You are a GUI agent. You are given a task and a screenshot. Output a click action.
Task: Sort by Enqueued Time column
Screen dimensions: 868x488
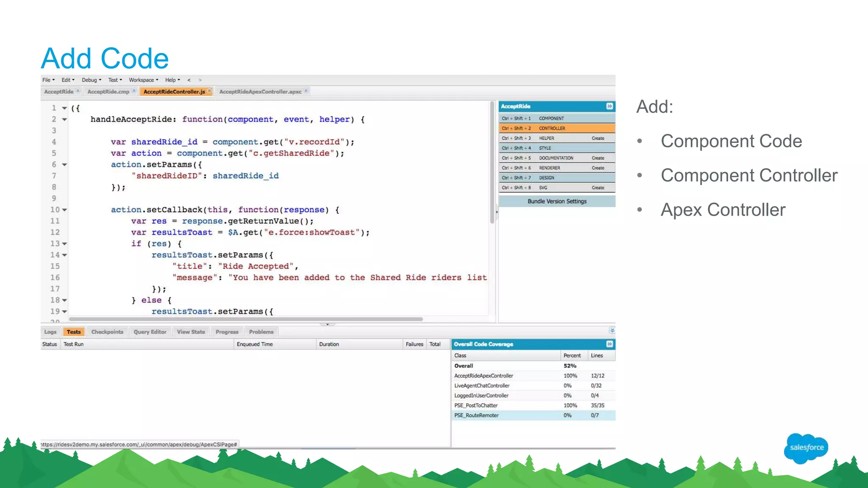[275, 344]
